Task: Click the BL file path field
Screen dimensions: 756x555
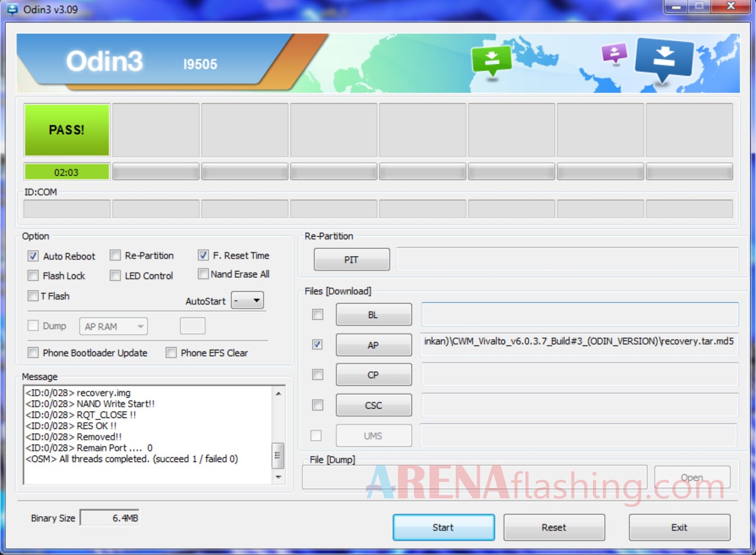Action: click(580, 315)
